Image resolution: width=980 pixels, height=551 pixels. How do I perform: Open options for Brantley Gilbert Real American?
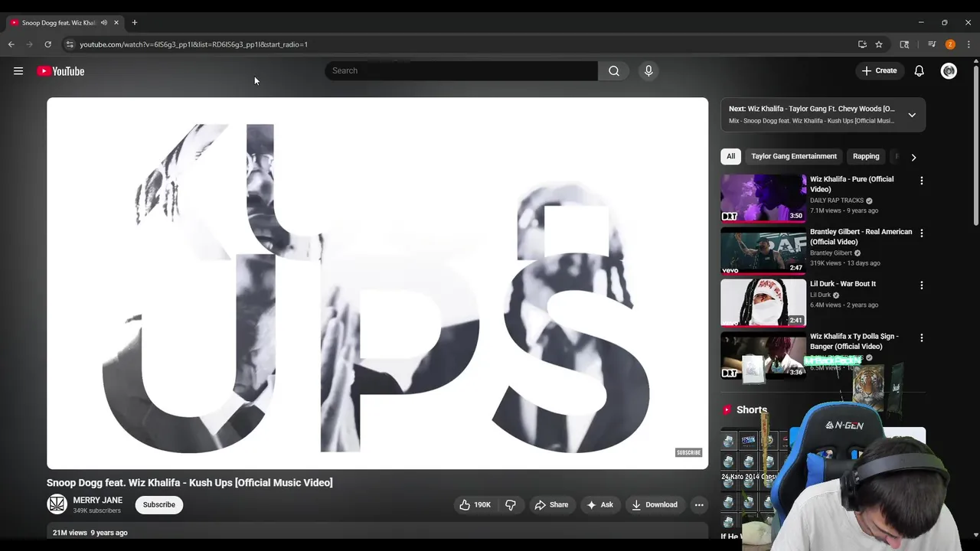(922, 233)
